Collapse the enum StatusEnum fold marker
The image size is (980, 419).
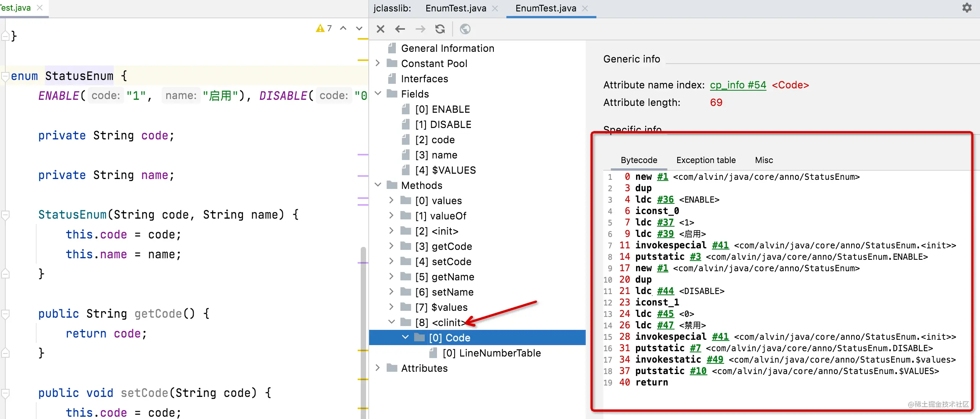click(5, 76)
